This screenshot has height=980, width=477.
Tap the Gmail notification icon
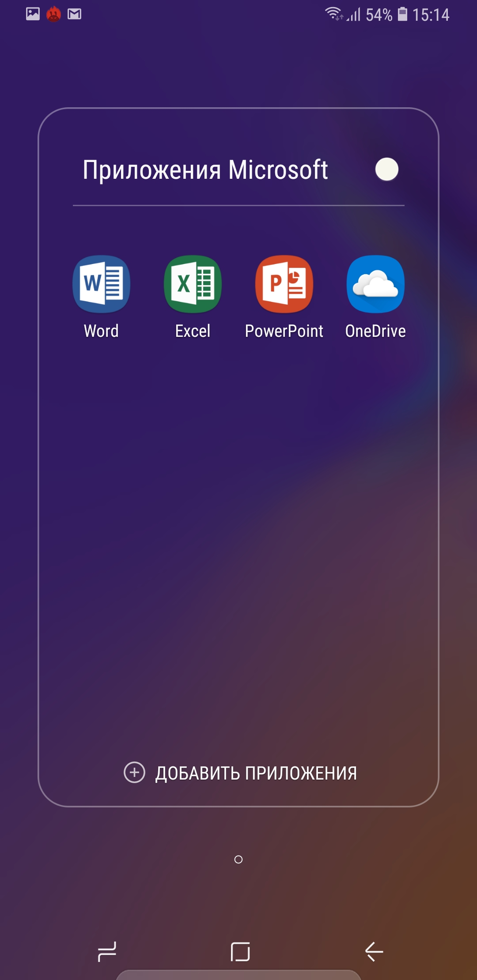[74, 14]
